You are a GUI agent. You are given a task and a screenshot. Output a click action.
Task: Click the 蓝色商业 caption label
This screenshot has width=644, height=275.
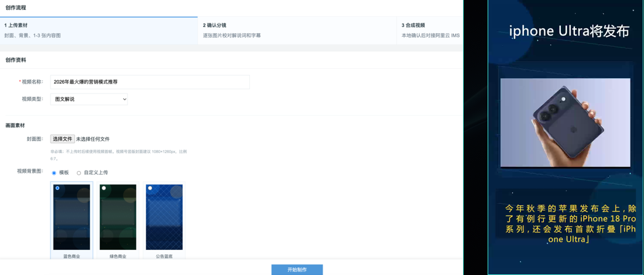tap(71, 257)
